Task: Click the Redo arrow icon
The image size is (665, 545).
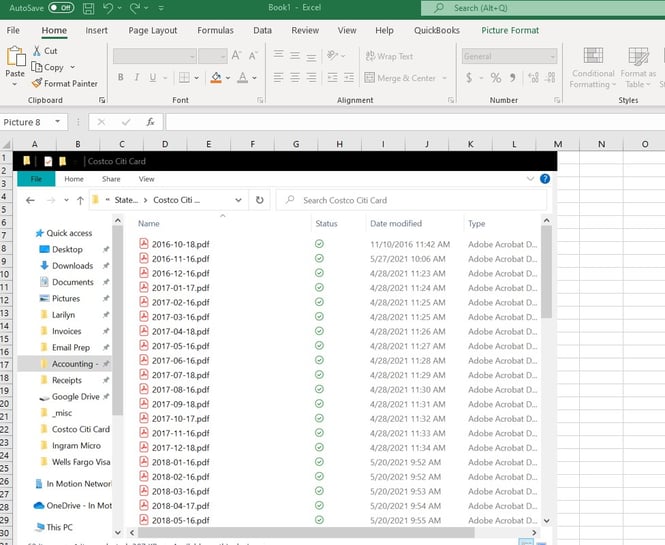Action: pos(135,8)
